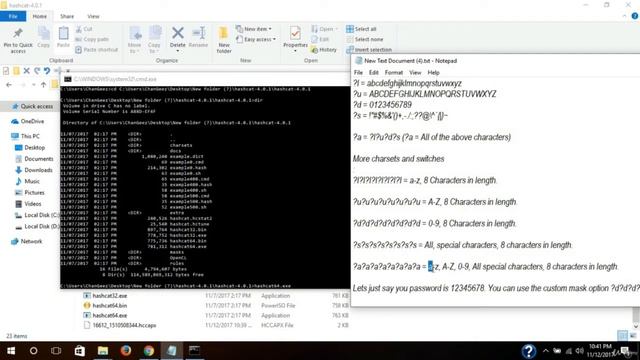Click Select all in the ribbon
Viewport: 640px width, 360px height.
pyautogui.click(x=361, y=29)
